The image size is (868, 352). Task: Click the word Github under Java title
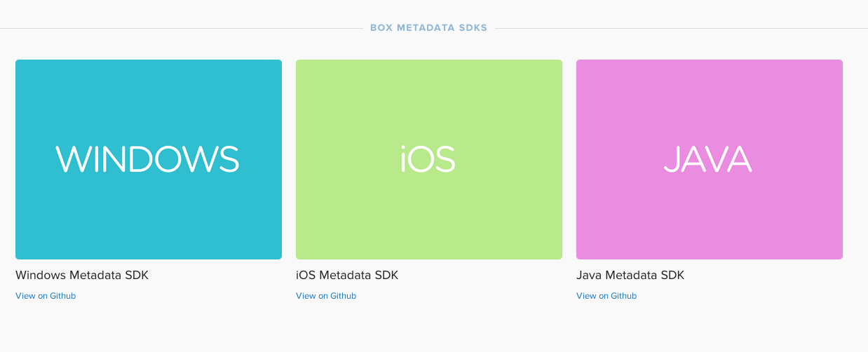click(624, 296)
